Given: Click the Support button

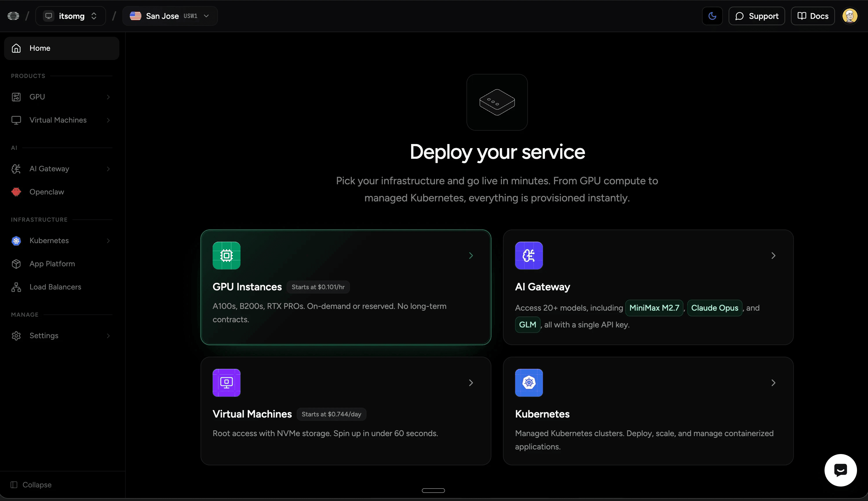Looking at the screenshot, I should (x=756, y=16).
